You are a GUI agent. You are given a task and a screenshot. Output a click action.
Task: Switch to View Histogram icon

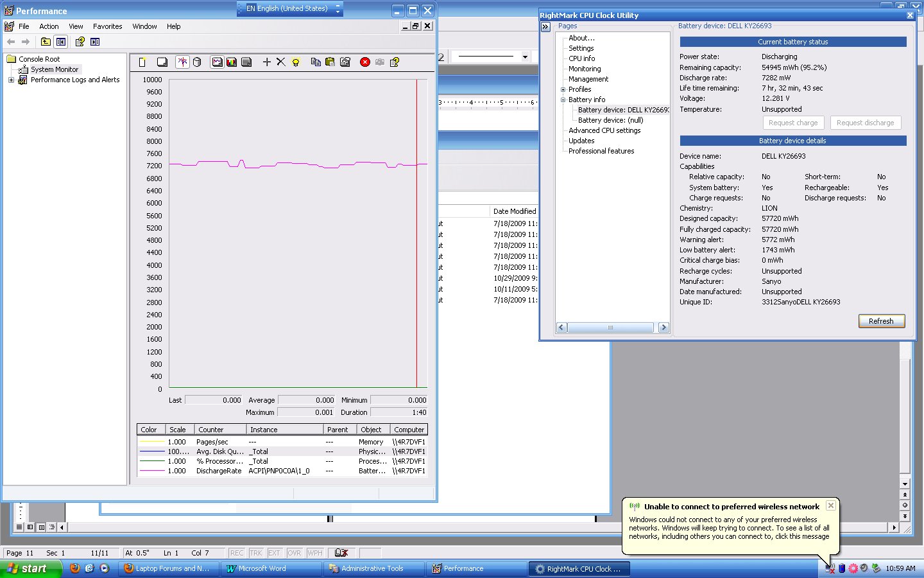pyautogui.click(x=232, y=62)
